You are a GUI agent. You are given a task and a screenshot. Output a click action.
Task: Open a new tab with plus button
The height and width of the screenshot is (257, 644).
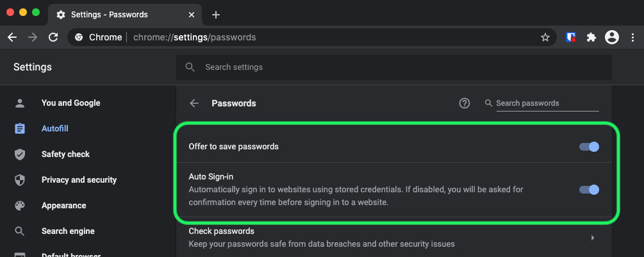tap(216, 15)
